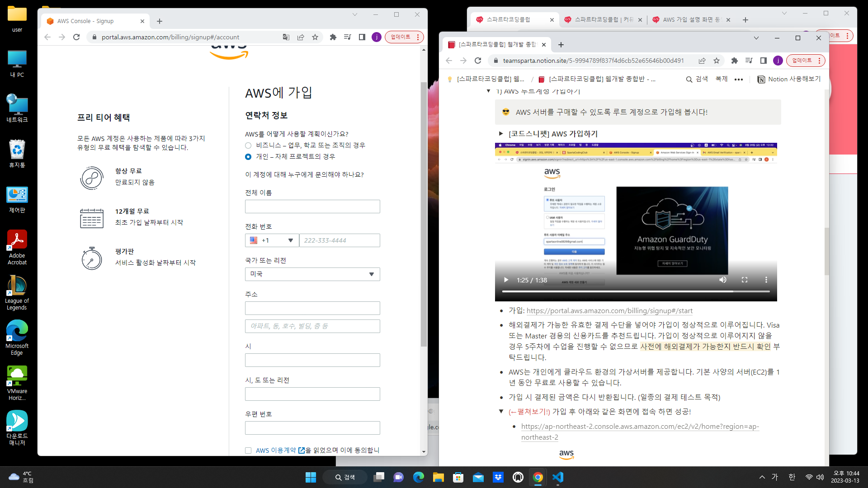The image size is (868, 488).
Task: Show hidden system tray icons
Action: click(x=762, y=477)
